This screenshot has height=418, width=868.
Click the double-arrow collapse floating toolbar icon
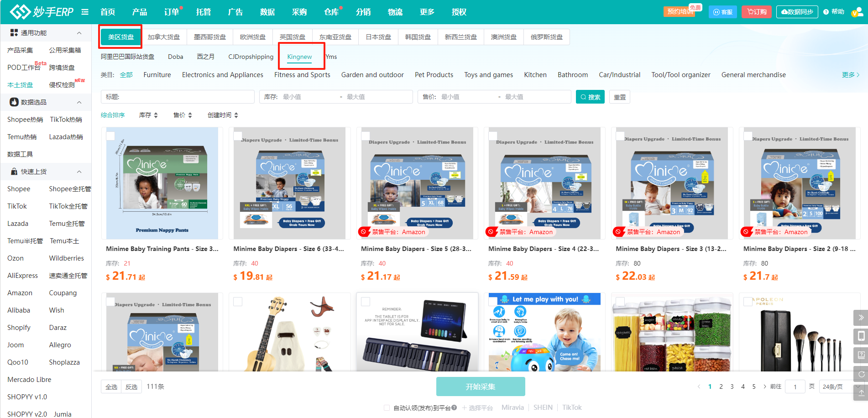tap(861, 318)
